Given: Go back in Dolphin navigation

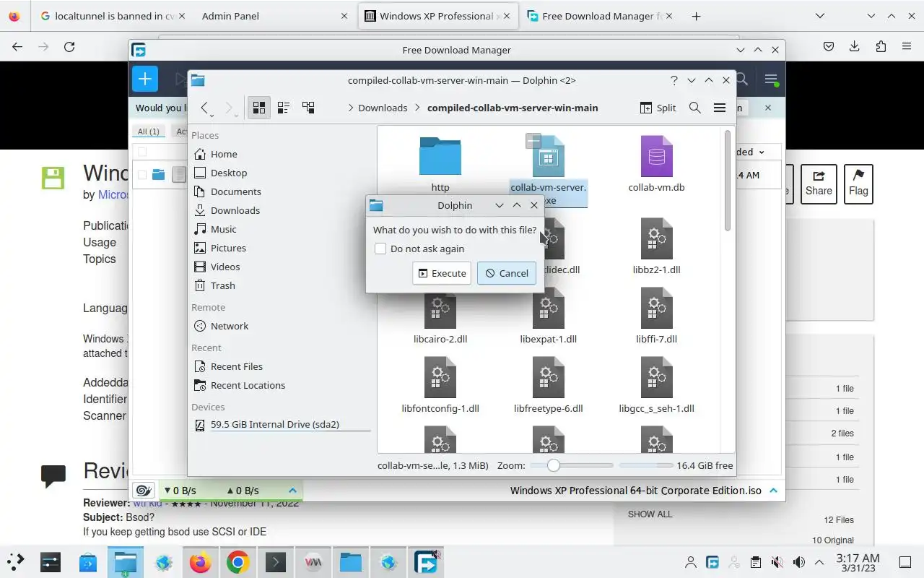Looking at the screenshot, I should (x=204, y=108).
